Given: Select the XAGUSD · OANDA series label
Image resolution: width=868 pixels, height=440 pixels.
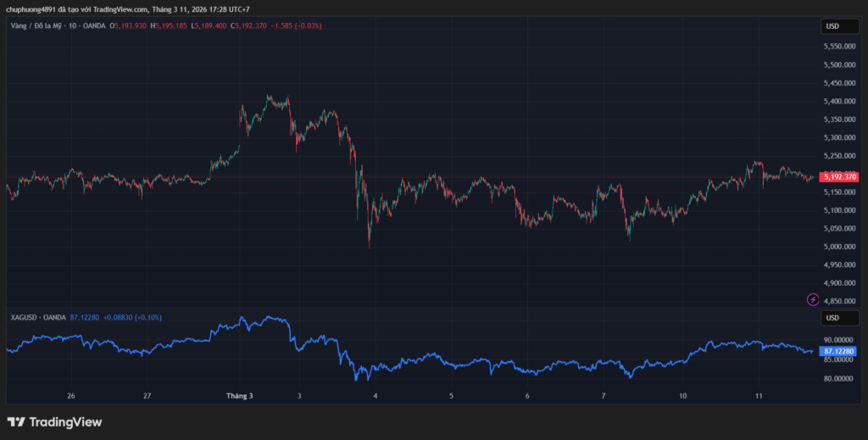Looking at the screenshot, I should pos(37,317).
